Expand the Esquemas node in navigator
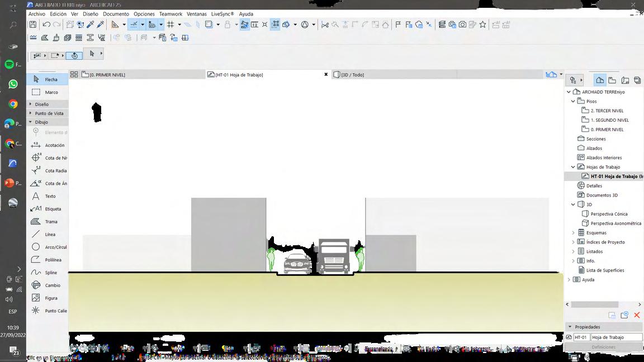Screen dimensions: 644x362 pyautogui.click(x=574, y=233)
